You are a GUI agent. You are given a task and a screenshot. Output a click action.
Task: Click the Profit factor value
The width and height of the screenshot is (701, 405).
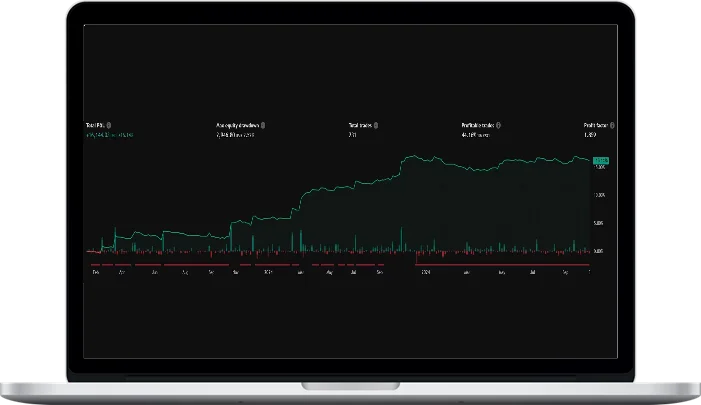pos(590,134)
